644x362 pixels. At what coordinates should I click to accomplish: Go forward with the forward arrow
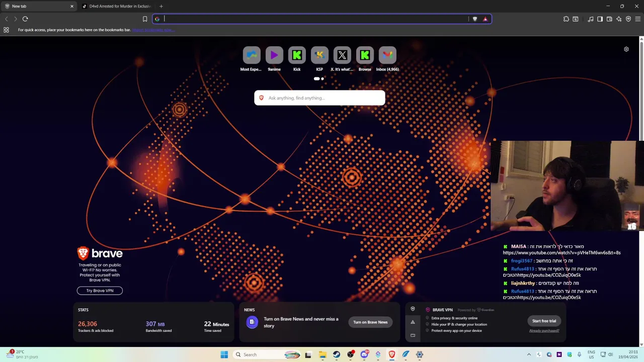point(16,19)
